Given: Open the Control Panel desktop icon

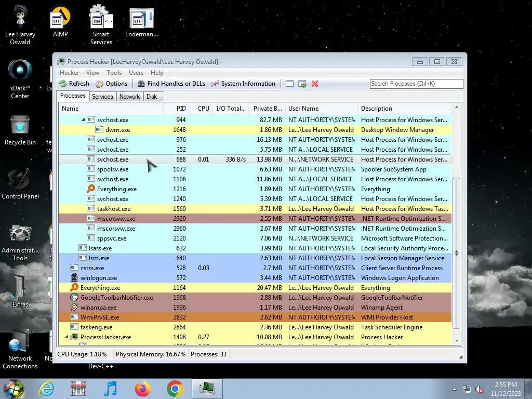Looking at the screenshot, I should coord(20,184).
